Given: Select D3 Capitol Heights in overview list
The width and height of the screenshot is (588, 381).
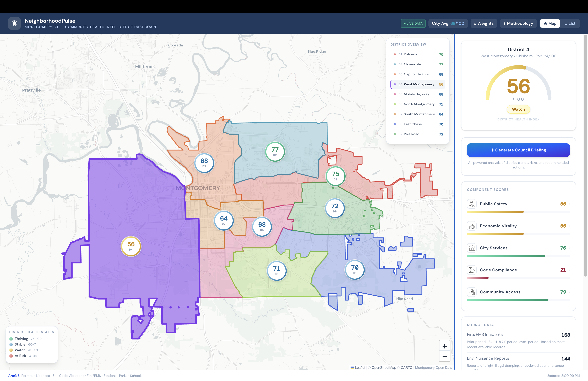Looking at the screenshot, I should point(418,74).
